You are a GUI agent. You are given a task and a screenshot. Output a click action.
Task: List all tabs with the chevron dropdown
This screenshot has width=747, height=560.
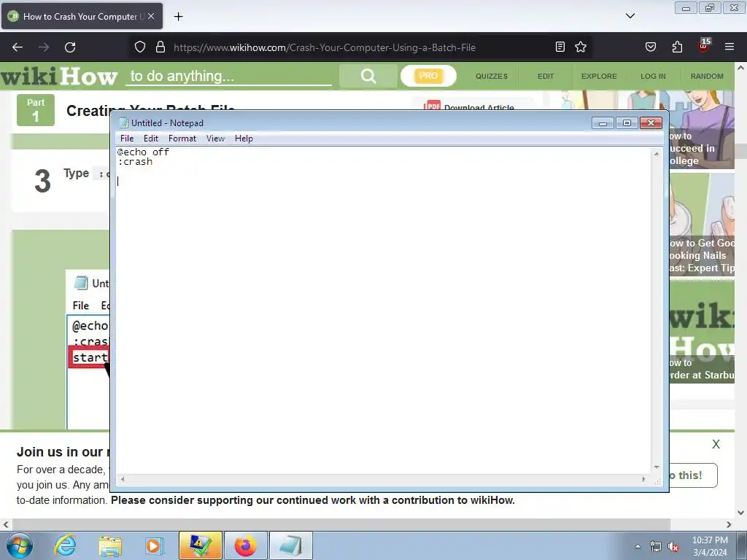[x=630, y=16]
